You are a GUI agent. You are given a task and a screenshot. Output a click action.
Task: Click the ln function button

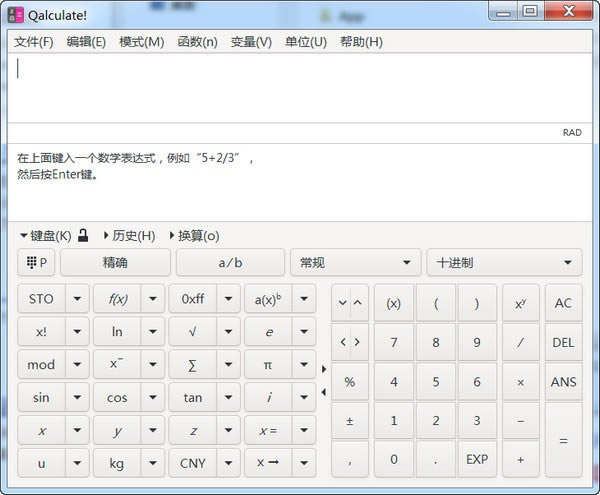click(117, 332)
